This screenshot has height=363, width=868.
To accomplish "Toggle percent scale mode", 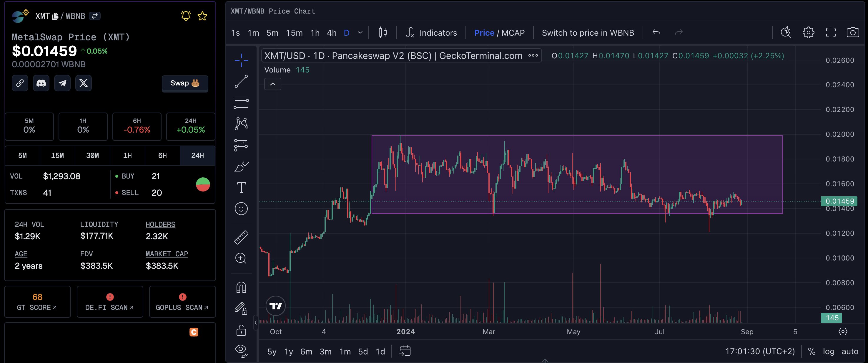I will click(812, 352).
